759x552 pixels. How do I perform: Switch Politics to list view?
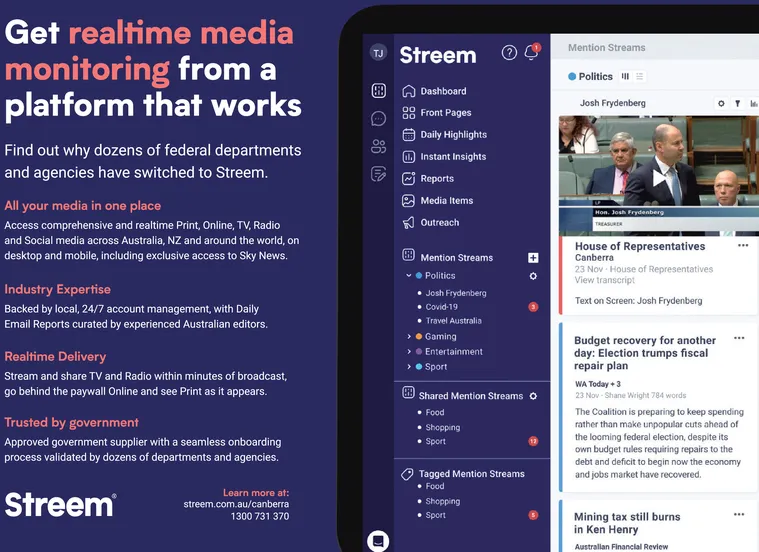click(x=639, y=77)
